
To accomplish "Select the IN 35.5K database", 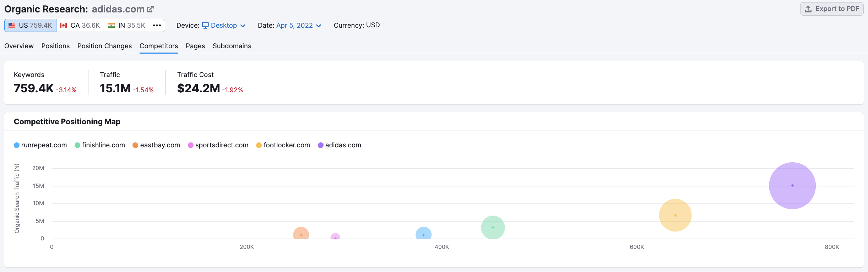I will coord(126,26).
